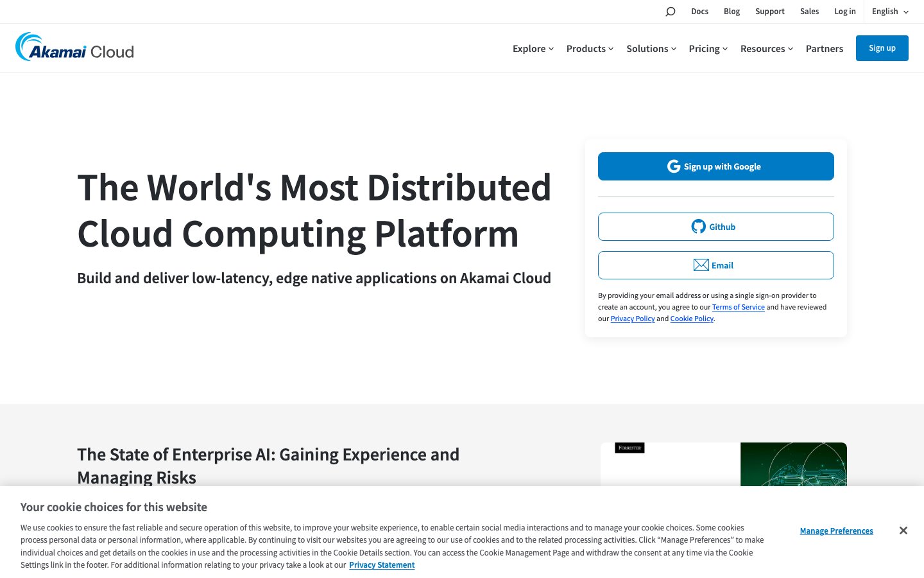This screenshot has height=578, width=924.
Task: Click Log in at the top
Action: (x=844, y=12)
